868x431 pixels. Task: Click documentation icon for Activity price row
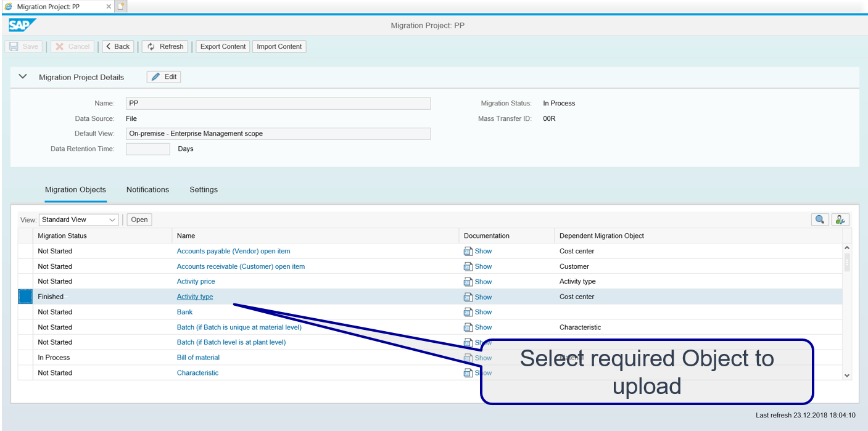468,282
